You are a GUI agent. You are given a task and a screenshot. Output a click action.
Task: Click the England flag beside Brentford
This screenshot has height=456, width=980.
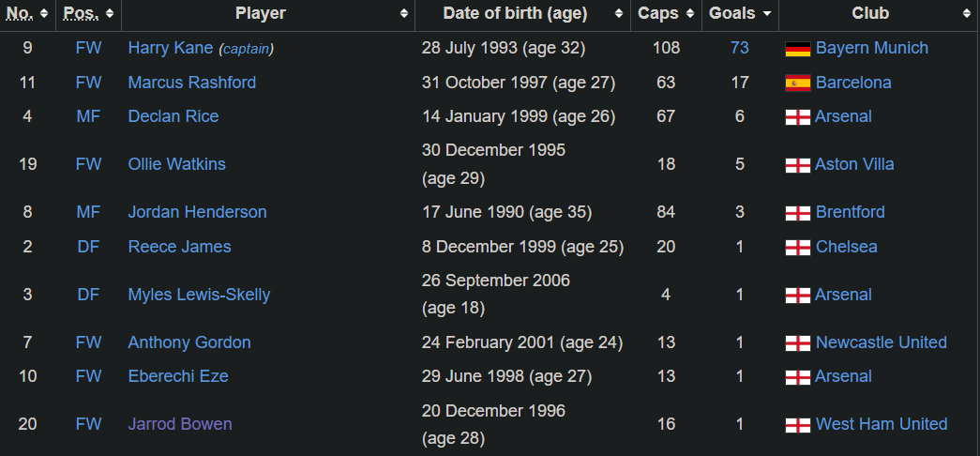tap(797, 213)
